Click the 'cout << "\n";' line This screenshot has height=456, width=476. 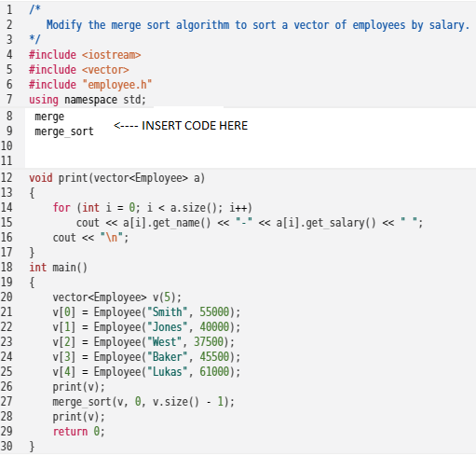[90, 238]
